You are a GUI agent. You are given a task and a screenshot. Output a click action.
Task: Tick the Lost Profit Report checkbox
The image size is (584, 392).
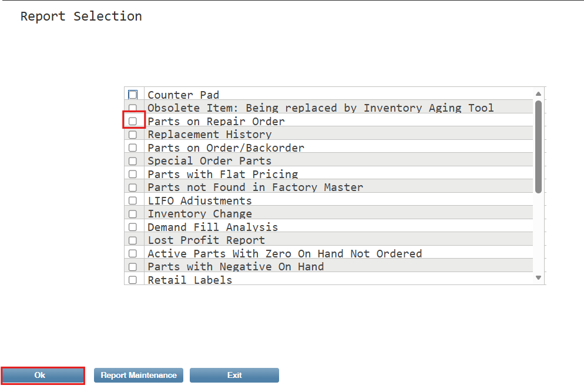click(133, 240)
